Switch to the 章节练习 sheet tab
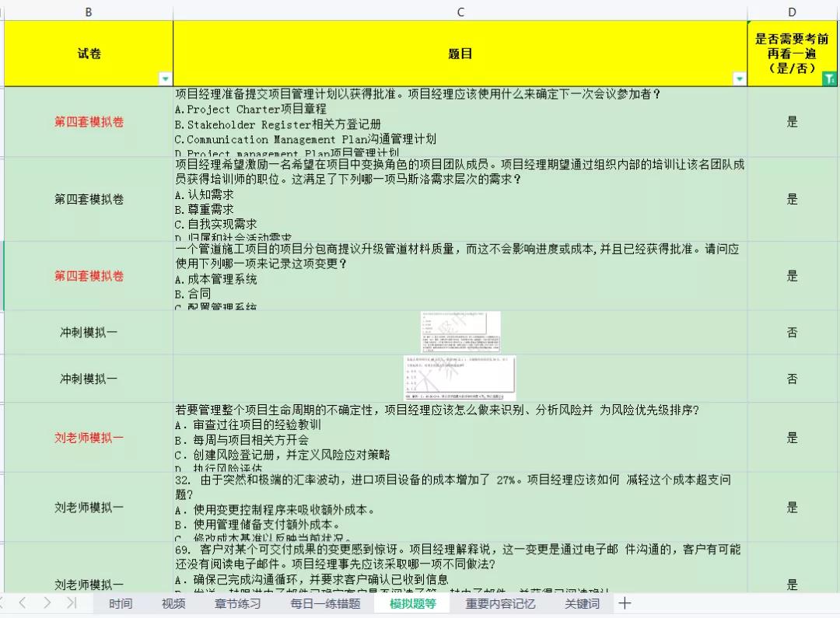Image resolution: width=840 pixels, height=618 pixels. tap(237, 604)
